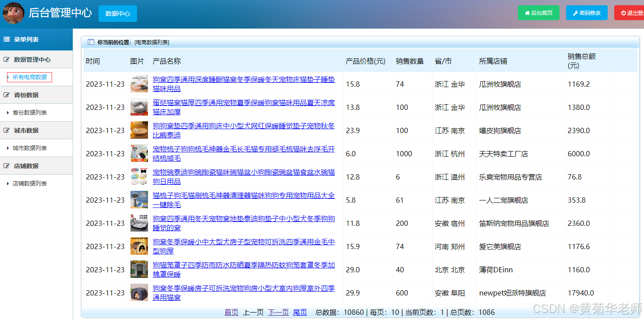Click the 下一页 next page link
This screenshot has width=644, height=320.
pyautogui.click(x=278, y=312)
